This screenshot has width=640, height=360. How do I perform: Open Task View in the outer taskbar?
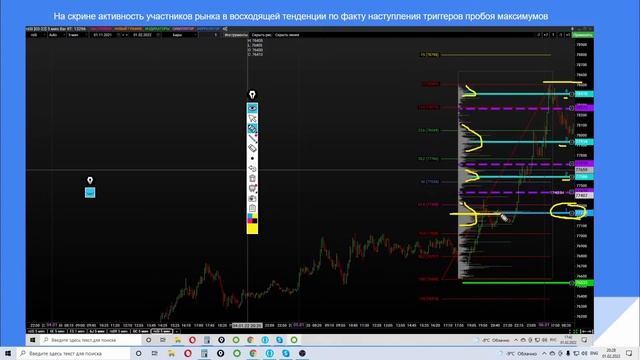point(155,353)
